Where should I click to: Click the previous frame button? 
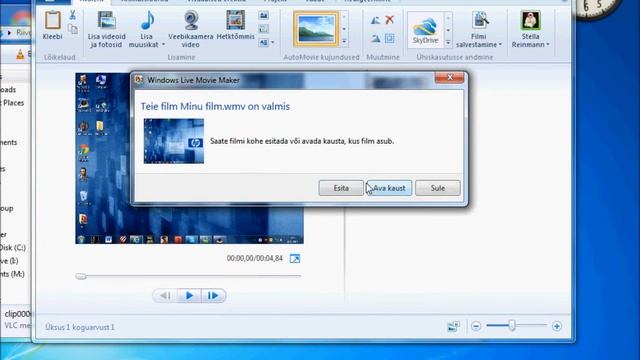click(x=165, y=296)
